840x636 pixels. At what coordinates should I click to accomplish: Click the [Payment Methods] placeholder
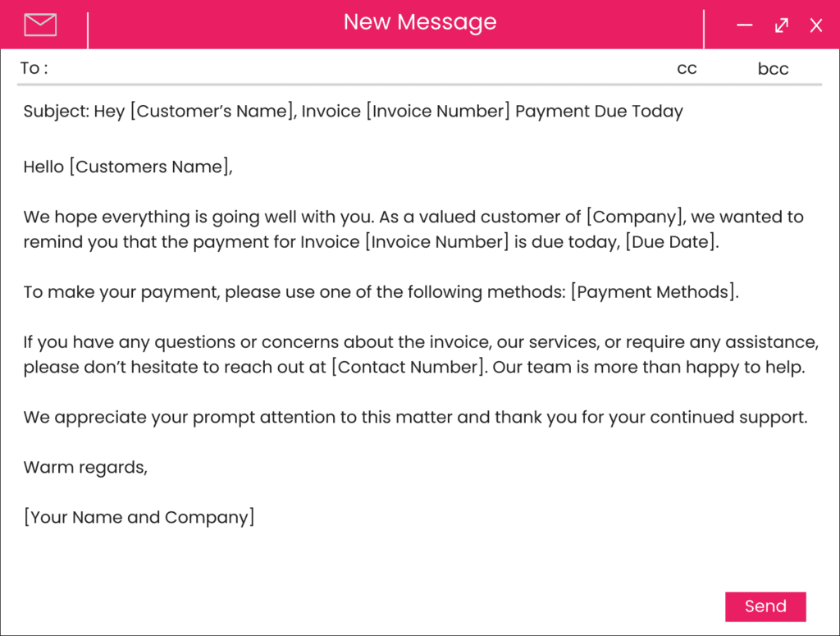point(655,293)
